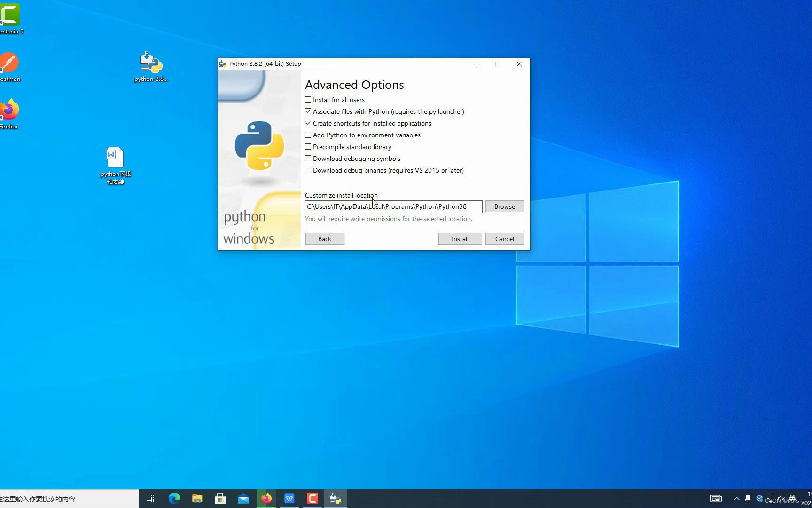Uncheck Create shortcuts for installed applications
The width and height of the screenshot is (812, 508).
point(308,123)
